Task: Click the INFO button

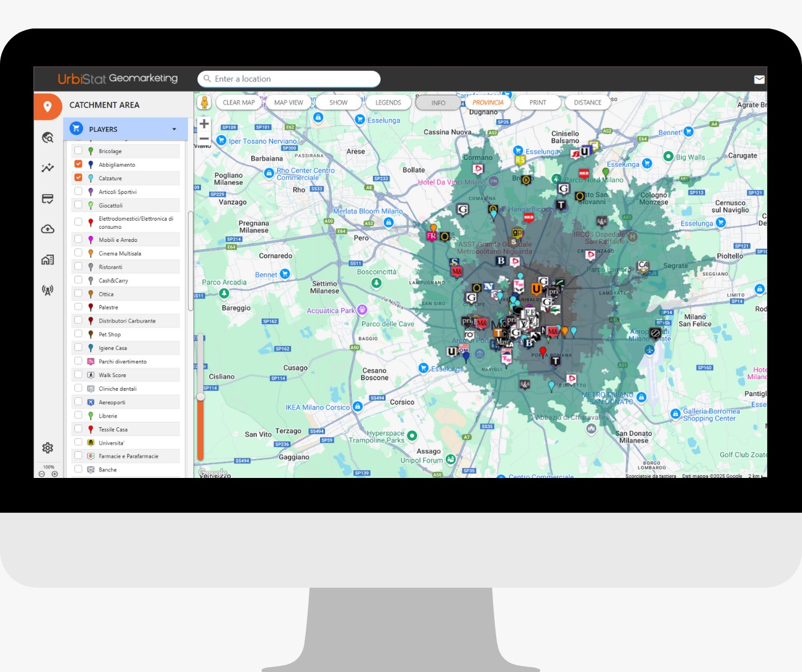Action: click(x=439, y=103)
